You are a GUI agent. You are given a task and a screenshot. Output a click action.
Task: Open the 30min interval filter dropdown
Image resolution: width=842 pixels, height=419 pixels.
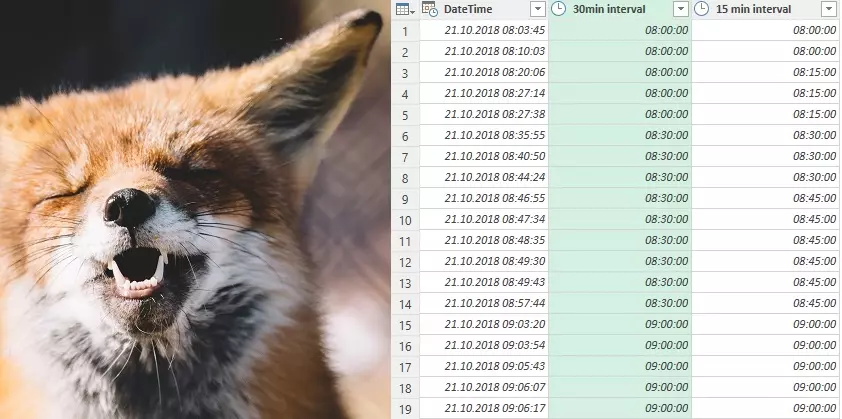(681, 9)
